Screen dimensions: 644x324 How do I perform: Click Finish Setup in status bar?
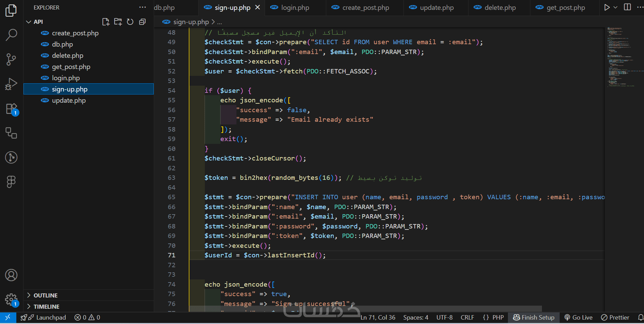click(534, 318)
